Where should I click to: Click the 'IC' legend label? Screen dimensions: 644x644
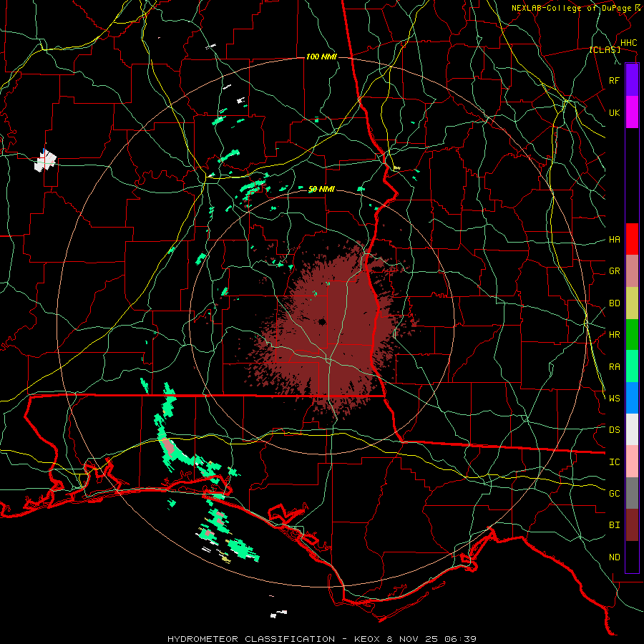click(x=615, y=462)
